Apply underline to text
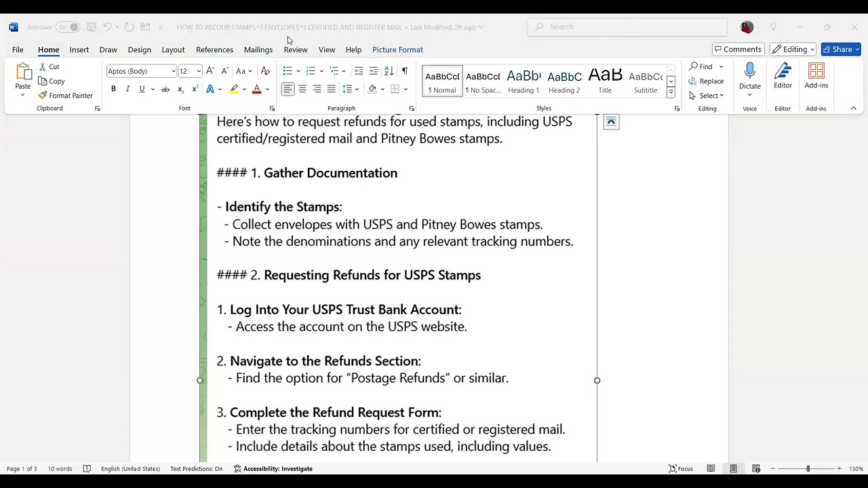The width and height of the screenshot is (868, 488). [142, 89]
